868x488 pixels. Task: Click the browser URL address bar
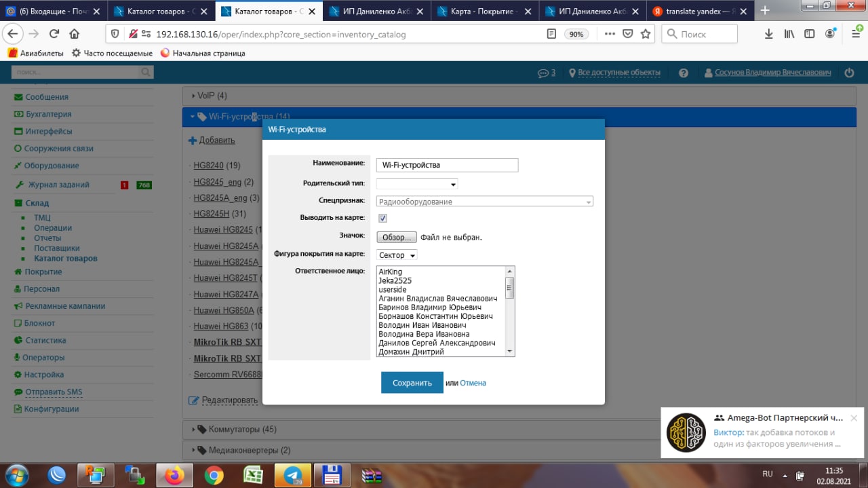tap(346, 34)
